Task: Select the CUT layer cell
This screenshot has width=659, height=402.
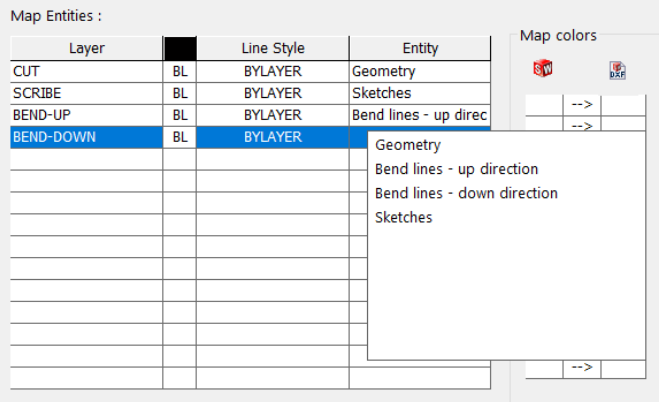Action: 86,72
